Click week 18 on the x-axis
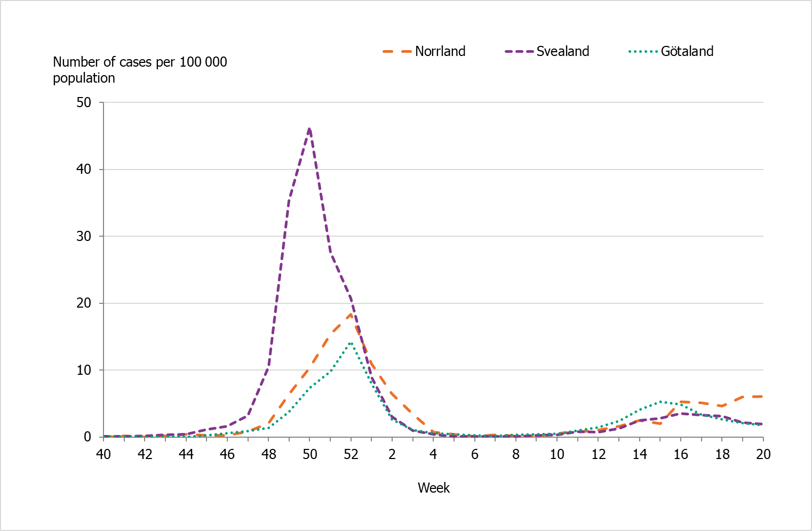The image size is (812, 531). point(722,454)
